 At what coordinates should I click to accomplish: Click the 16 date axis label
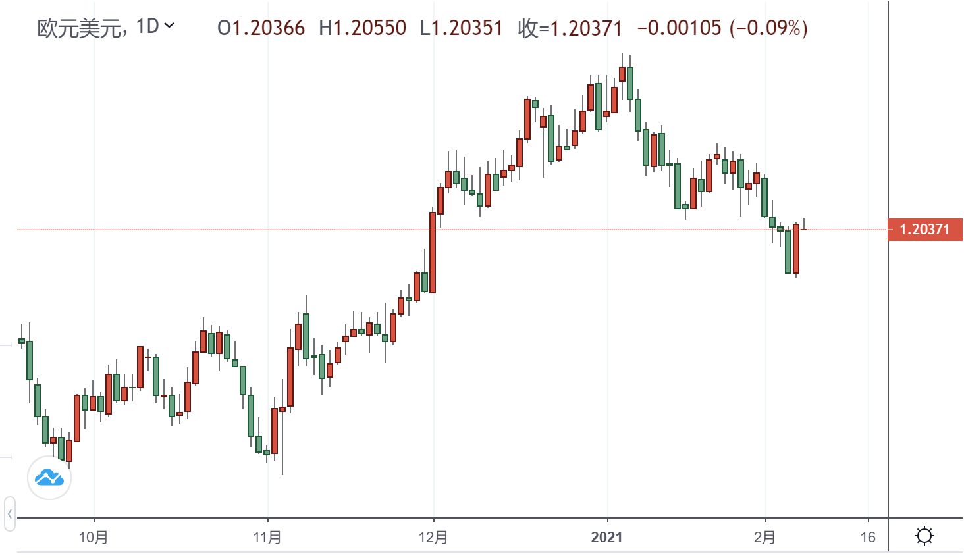[868, 537]
